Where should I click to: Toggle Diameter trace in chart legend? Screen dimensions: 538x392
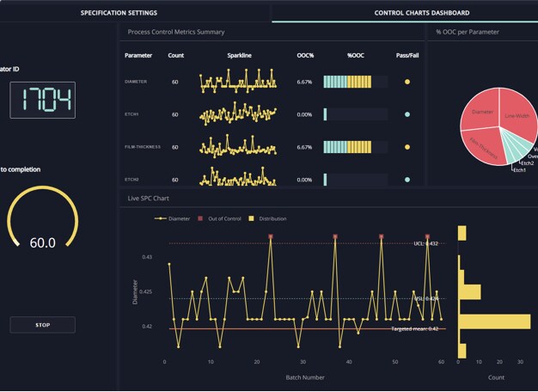[x=172, y=218]
